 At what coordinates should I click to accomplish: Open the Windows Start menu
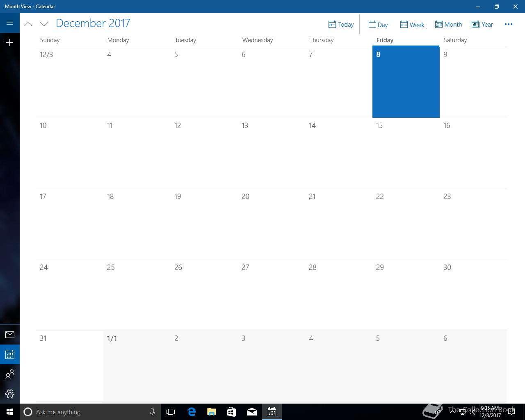pyautogui.click(x=10, y=412)
